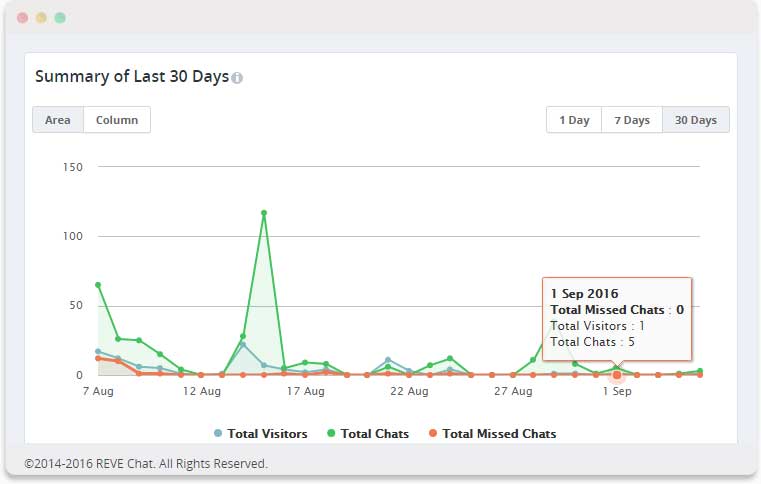
Task: Click the green maximize dot in title bar
Action: point(60,18)
